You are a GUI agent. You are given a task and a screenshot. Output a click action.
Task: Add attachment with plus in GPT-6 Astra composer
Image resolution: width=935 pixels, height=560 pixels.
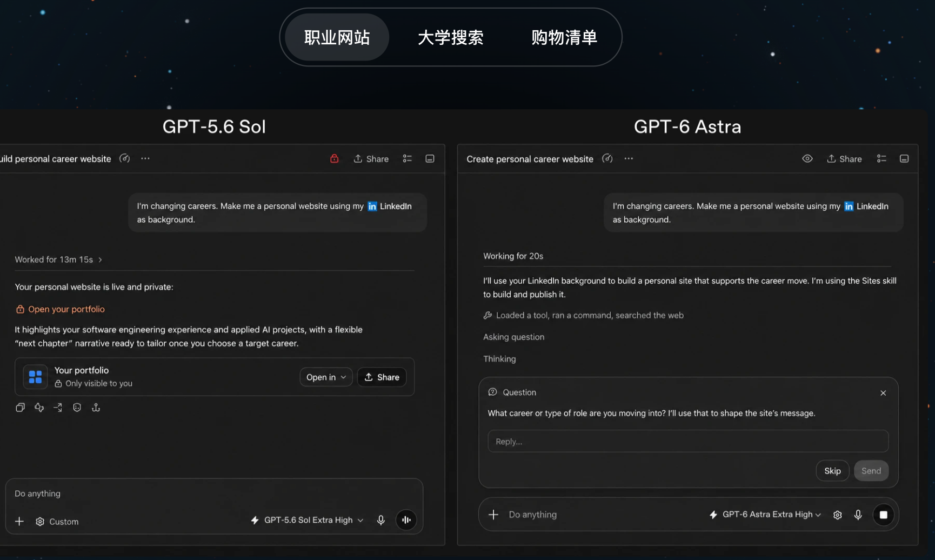tap(493, 515)
